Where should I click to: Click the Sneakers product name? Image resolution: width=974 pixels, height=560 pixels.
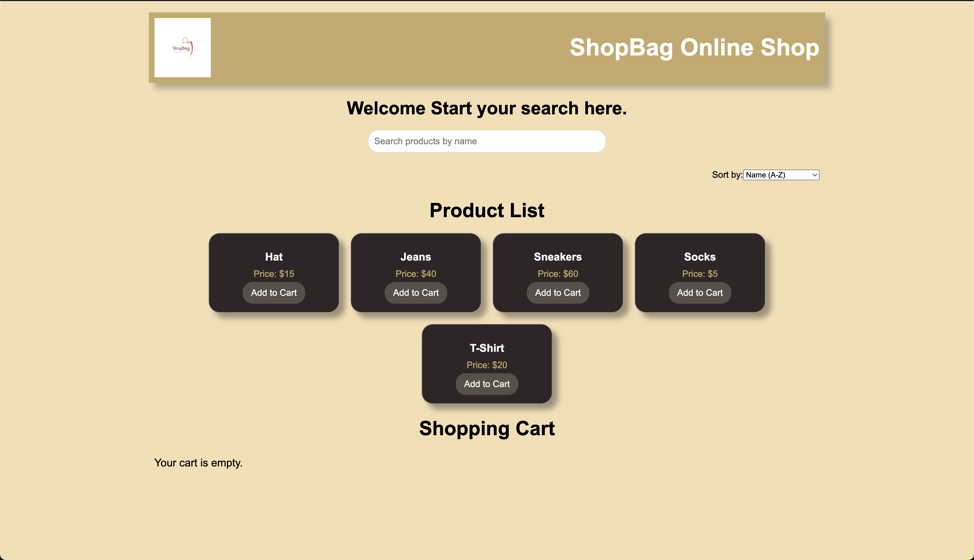point(557,257)
